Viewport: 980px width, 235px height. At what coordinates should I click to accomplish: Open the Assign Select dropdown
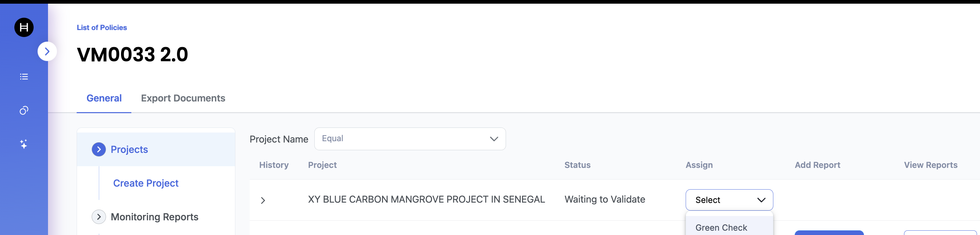(x=729, y=200)
